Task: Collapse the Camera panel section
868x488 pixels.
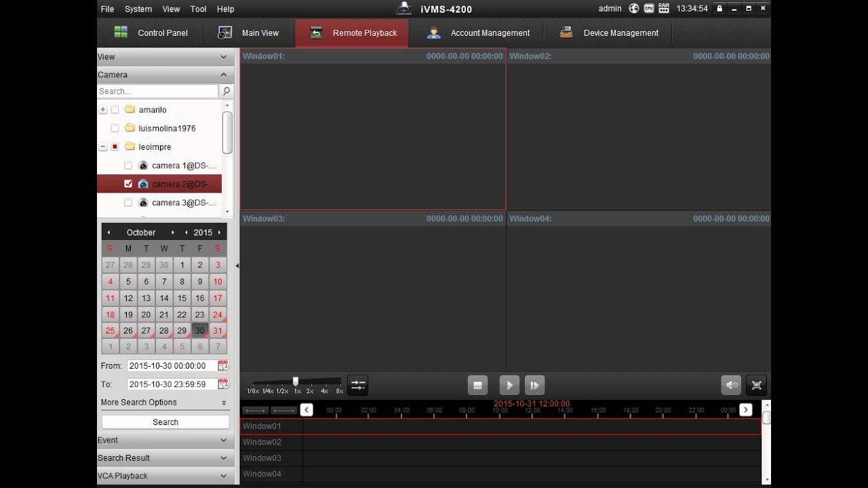Action: [165, 75]
